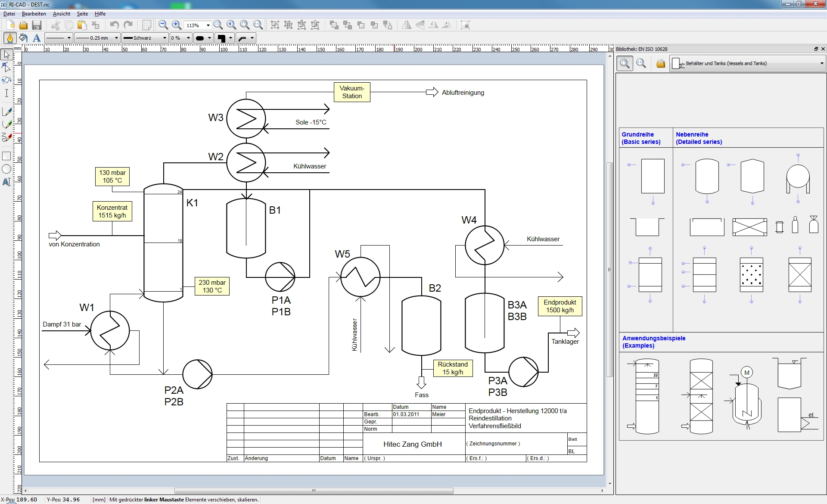Click the flip horizontal mirror icon

click(406, 25)
